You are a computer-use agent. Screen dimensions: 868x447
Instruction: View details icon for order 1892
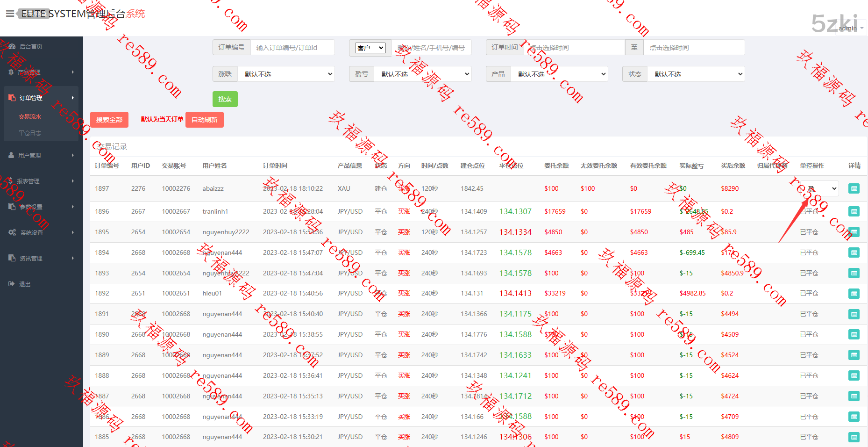coord(854,294)
